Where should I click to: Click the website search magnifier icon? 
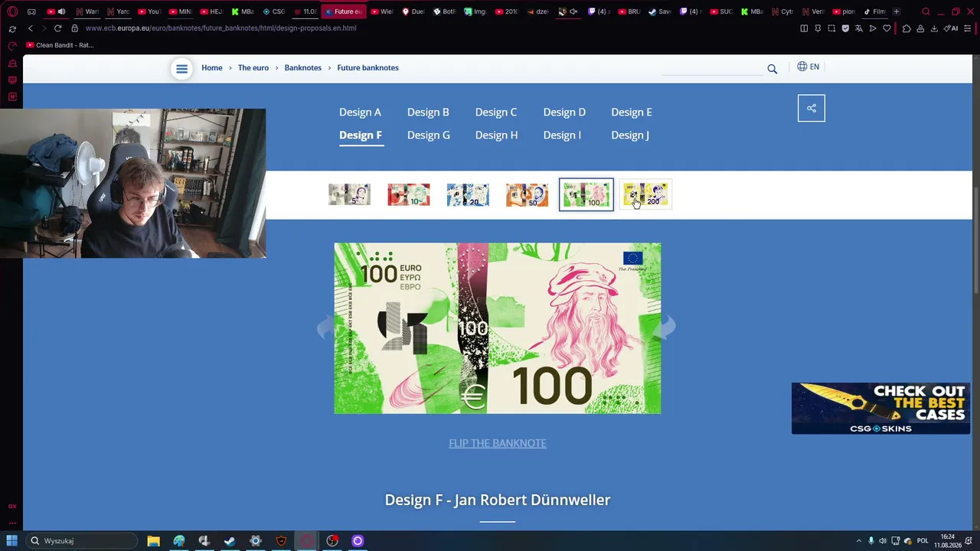pos(772,69)
